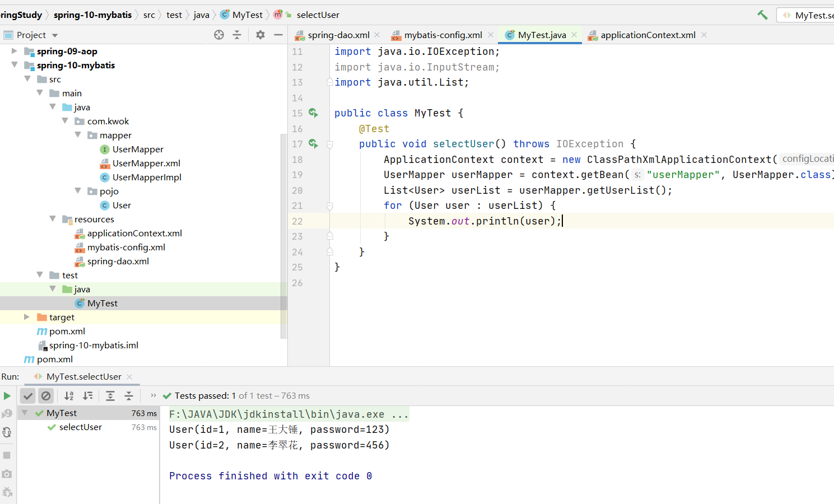Close the MyTest.java tab
The image size is (834, 504).
(x=574, y=35)
